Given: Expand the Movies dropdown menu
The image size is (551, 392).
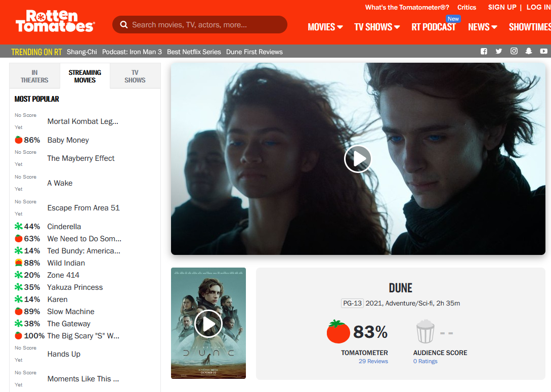Looking at the screenshot, I should [x=325, y=27].
